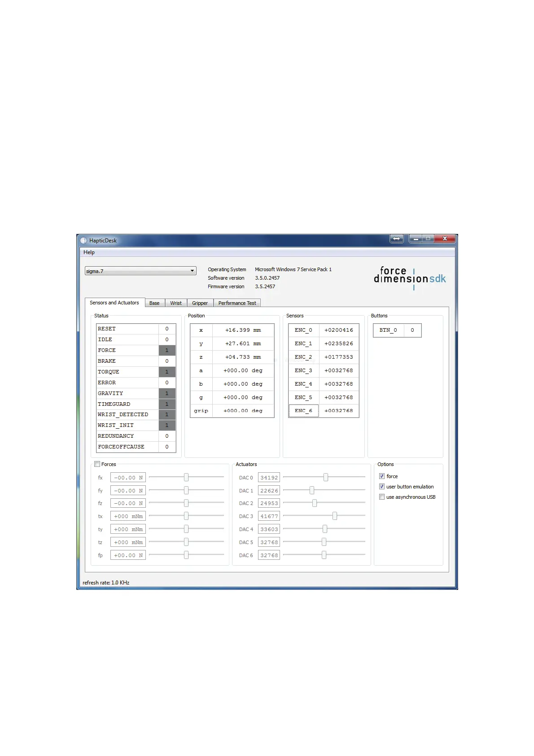
Task: Uncheck the force option
Action: point(382,476)
